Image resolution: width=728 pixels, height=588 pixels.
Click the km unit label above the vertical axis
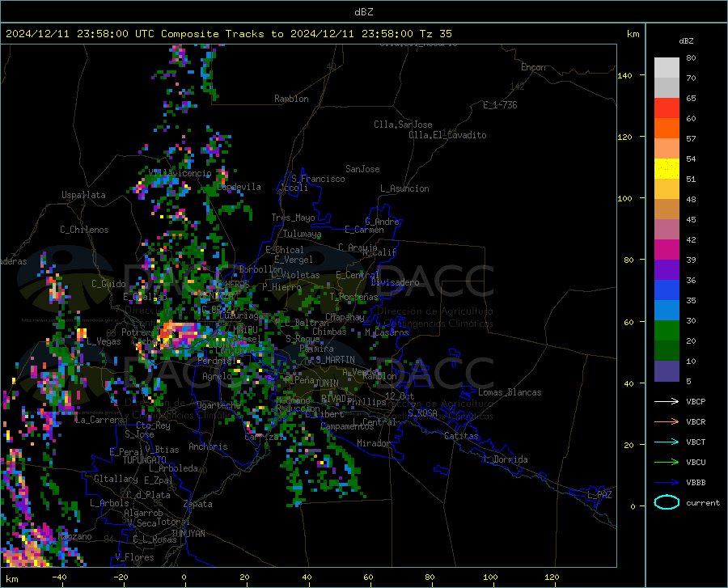click(x=633, y=34)
